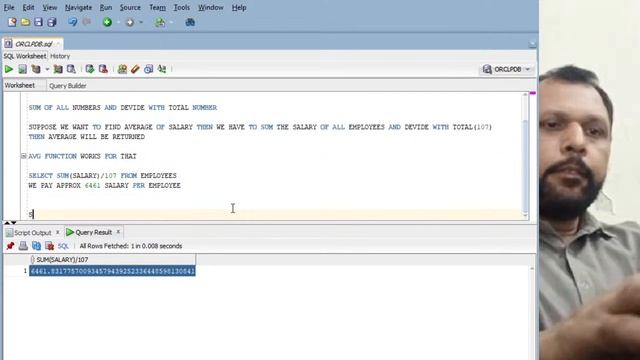Screen dimensions: 640x360
Task: Open the Window menu
Action: tap(211, 7)
